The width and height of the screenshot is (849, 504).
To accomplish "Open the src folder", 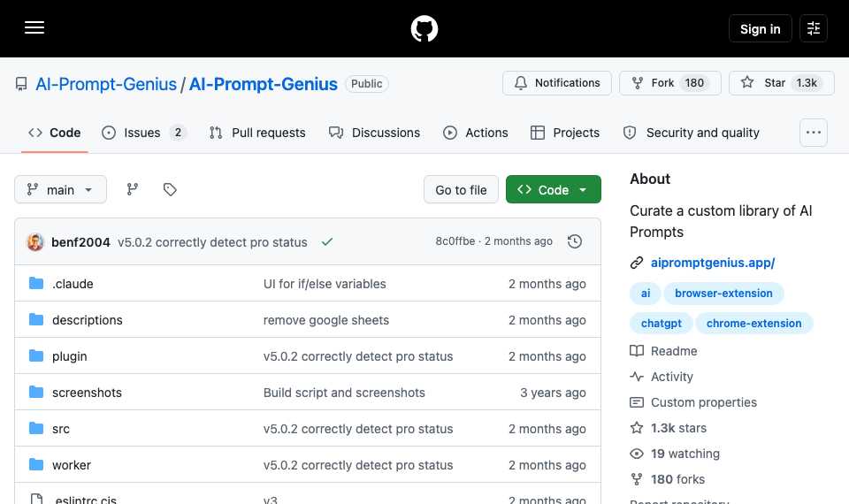I will tap(61, 429).
